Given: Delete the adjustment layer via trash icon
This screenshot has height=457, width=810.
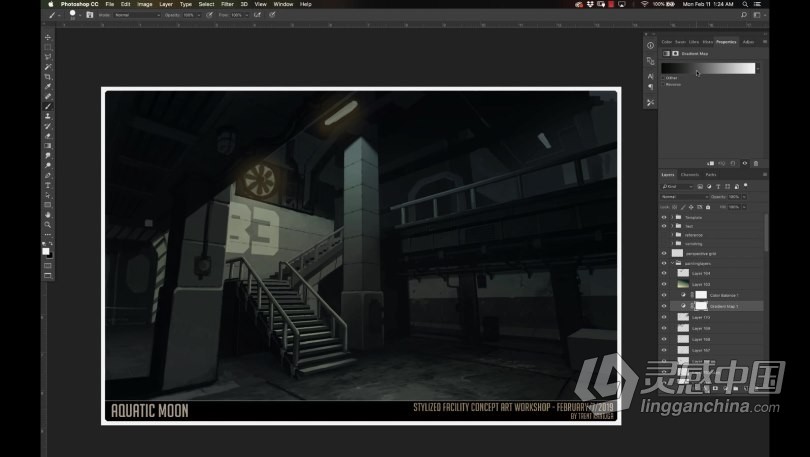Looking at the screenshot, I should pos(756,163).
